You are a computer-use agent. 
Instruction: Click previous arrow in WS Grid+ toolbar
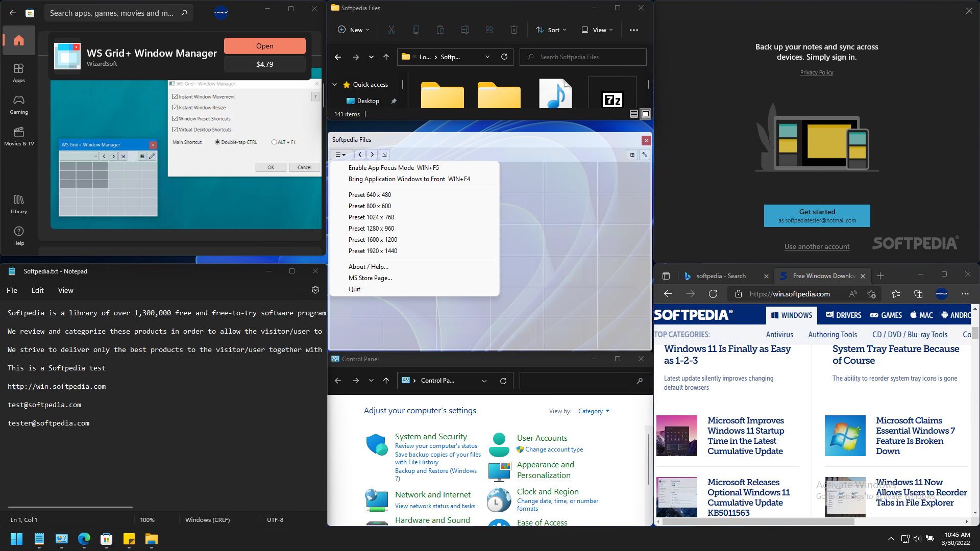[x=360, y=154]
